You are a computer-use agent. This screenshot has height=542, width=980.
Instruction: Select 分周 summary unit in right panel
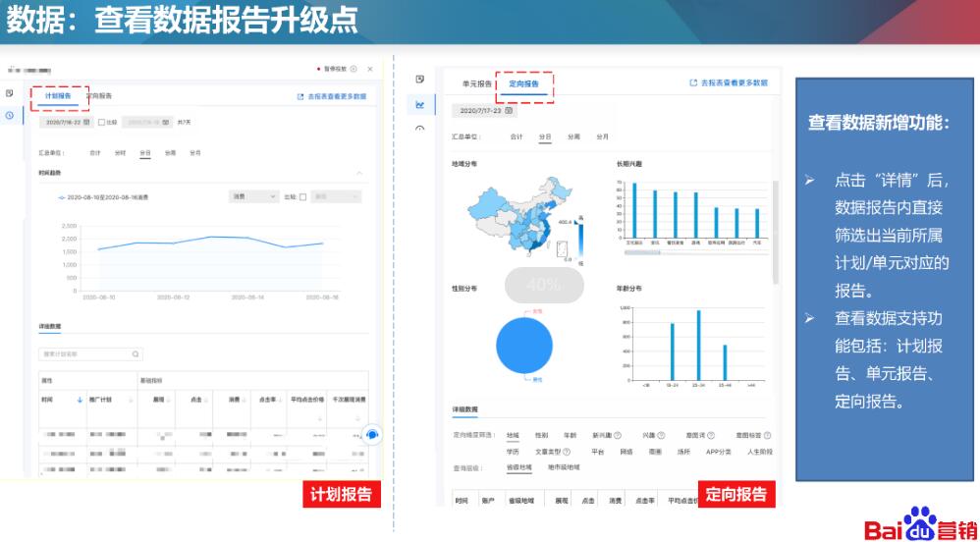tap(573, 137)
